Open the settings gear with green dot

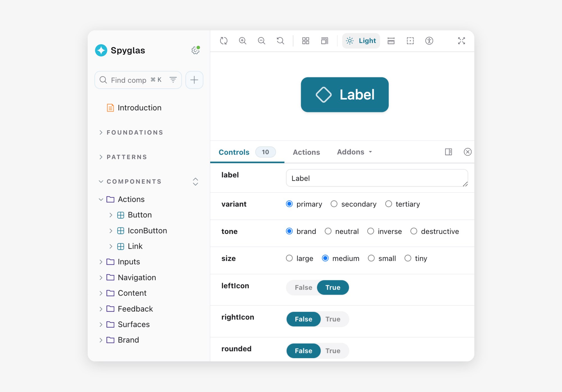coord(196,50)
